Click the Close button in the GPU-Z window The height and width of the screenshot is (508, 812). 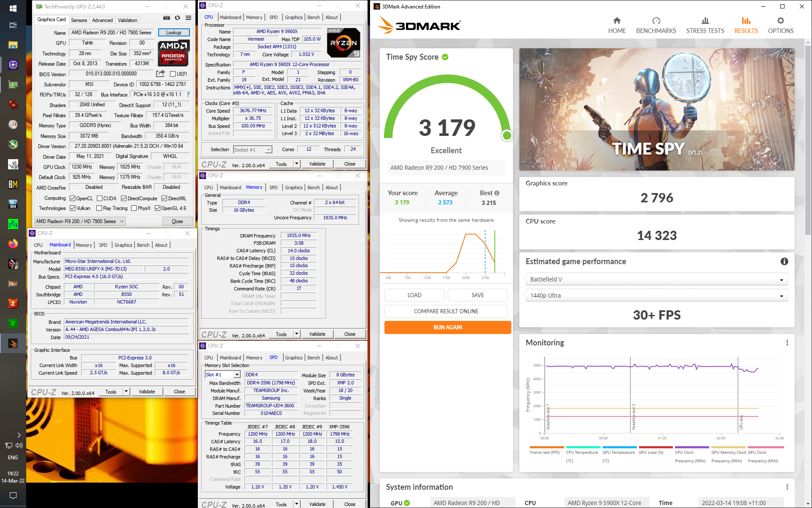(x=177, y=221)
